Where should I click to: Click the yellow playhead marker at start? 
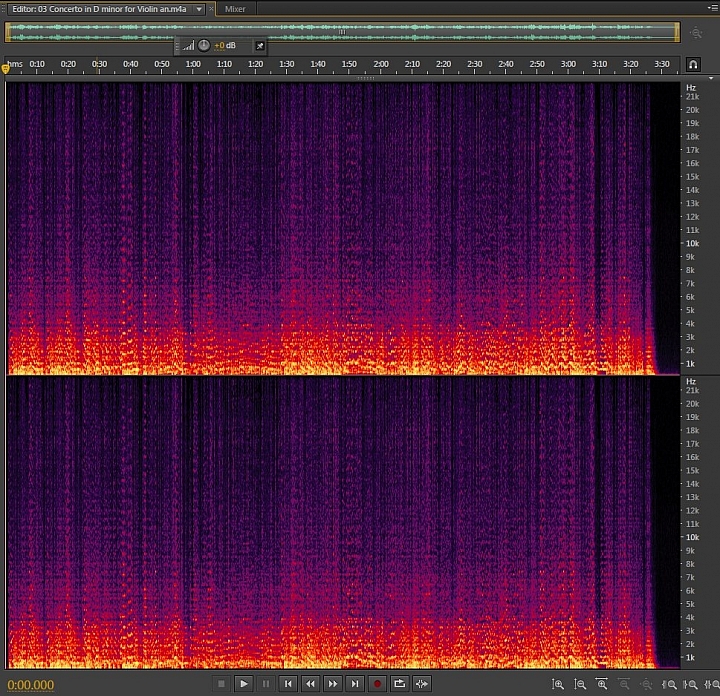pos(6,69)
